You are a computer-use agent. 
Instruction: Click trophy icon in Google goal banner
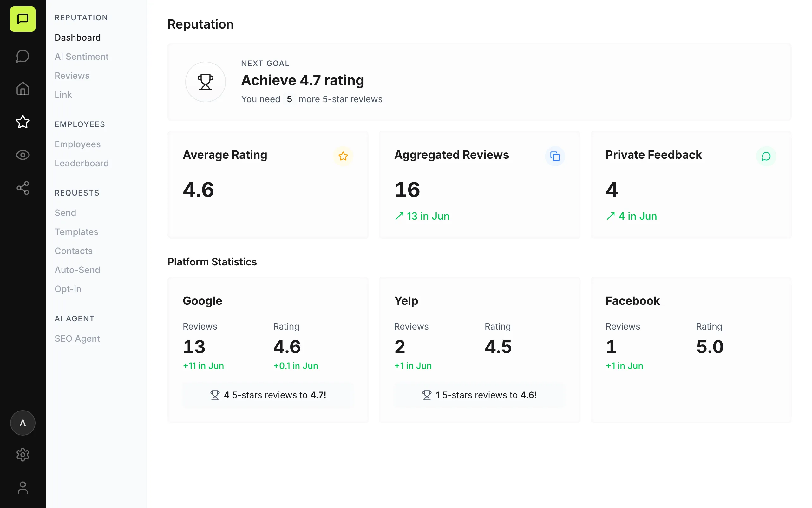(215, 395)
